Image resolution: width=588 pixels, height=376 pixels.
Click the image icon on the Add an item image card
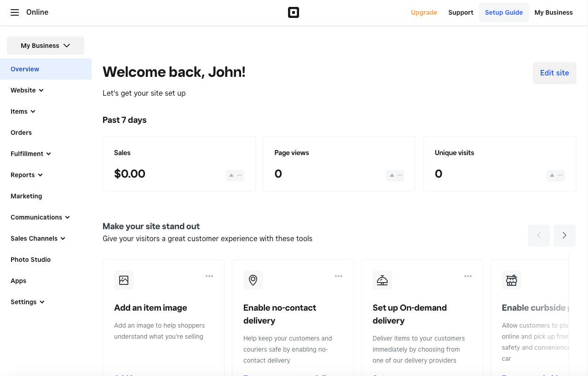pyautogui.click(x=124, y=280)
